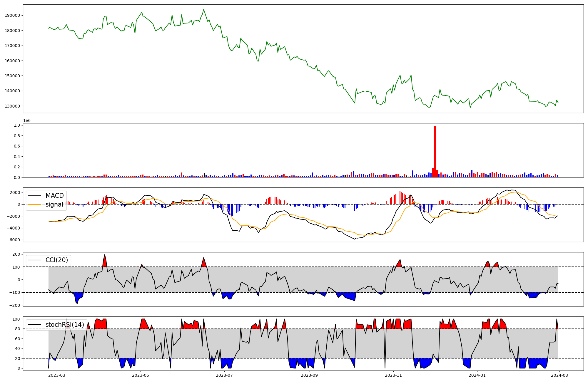Click the 2024-03 x-axis date label
Image resolution: width=588 pixels, height=382 pixels.
pos(559,375)
